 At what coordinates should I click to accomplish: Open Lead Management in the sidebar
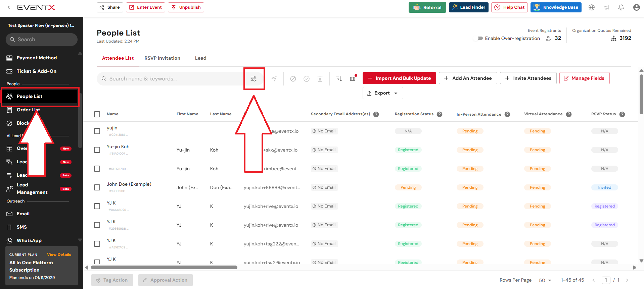[32, 188]
